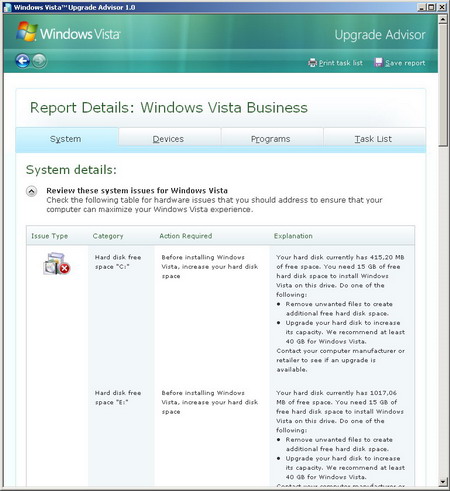Click the Category column header
The height and width of the screenshot is (491, 450).
click(x=108, y=236)
